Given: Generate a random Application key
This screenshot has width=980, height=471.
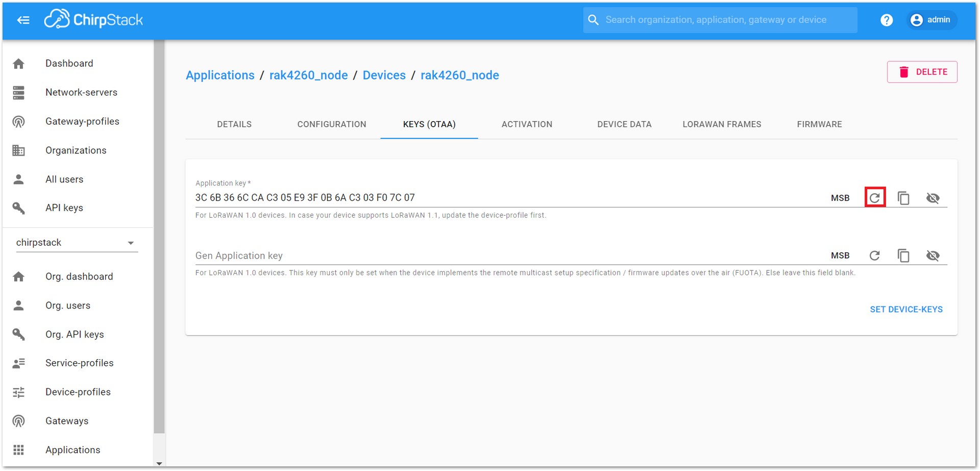Looking at the screenshot, I should click(875, 198).
